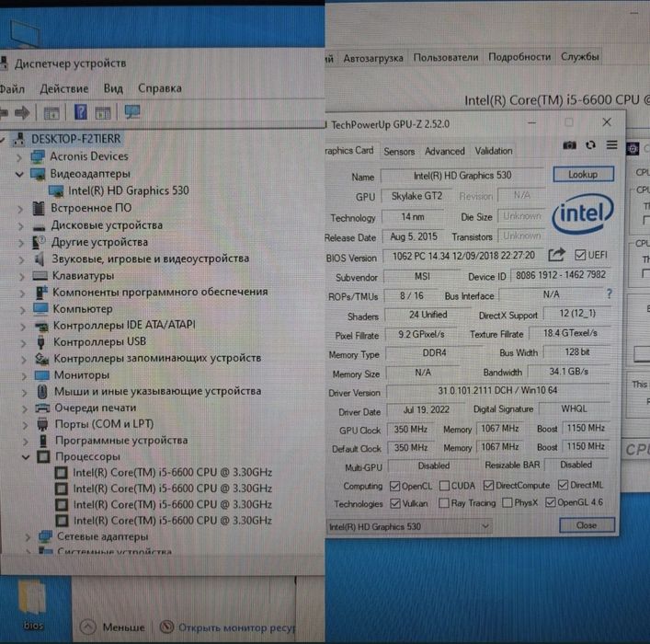Viewport: 650px width, 644px height.
Task: Collapse the Видеоадаптеры tree node
Action: (19, 174)
